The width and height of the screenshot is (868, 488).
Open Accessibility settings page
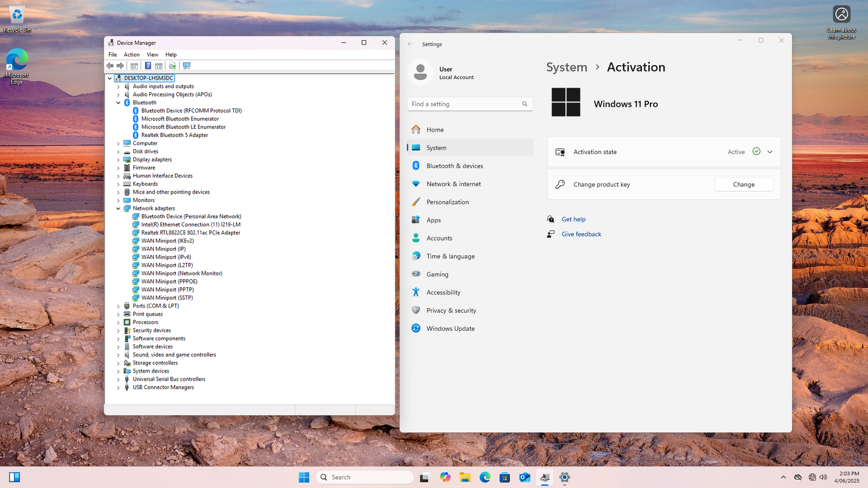(470, 292)
